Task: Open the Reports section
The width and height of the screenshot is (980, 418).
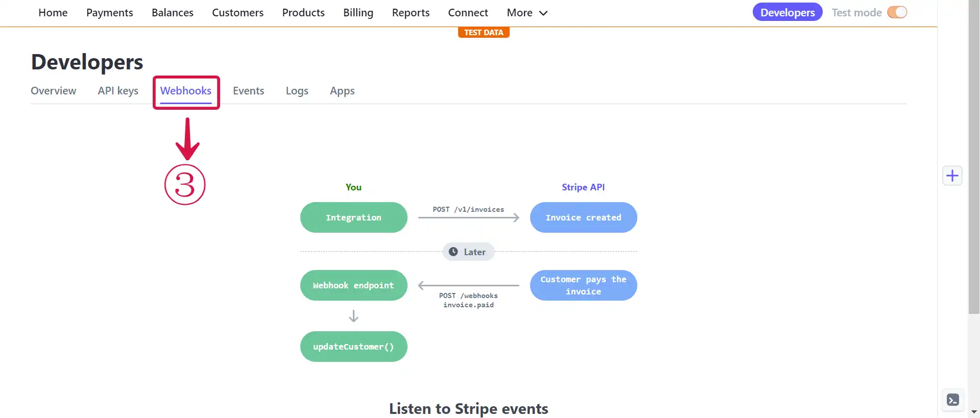Action: coord(411,13)
